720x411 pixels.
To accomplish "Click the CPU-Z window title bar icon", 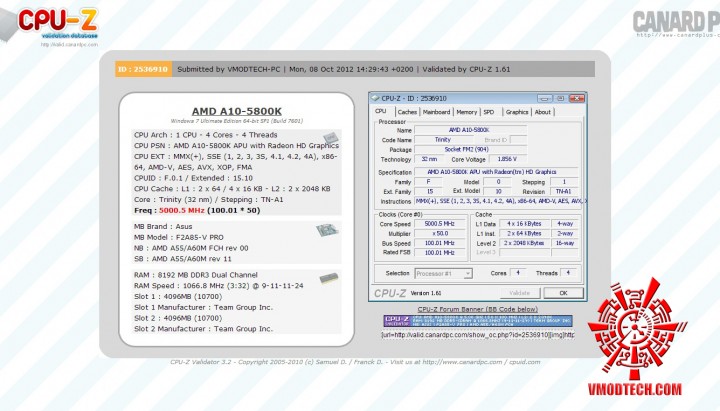I will [x=375, y=98].
